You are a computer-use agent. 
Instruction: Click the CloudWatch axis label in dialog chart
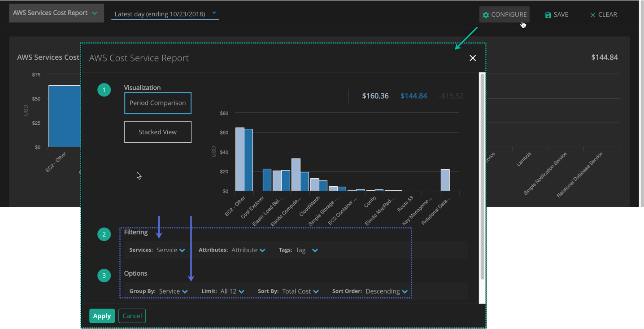pos(309,206)
